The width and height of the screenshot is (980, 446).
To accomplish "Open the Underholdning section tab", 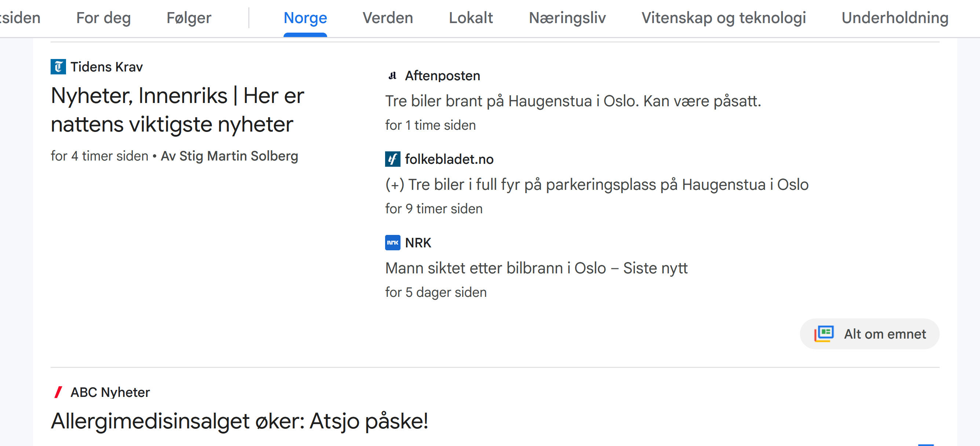I will click(x=895, y=18).
